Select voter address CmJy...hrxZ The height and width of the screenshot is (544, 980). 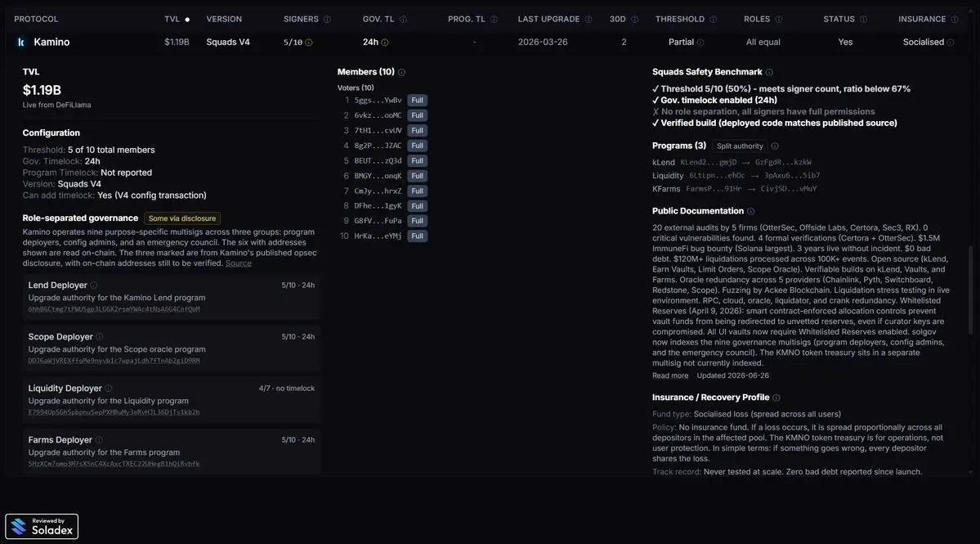(x=378, y=191)
